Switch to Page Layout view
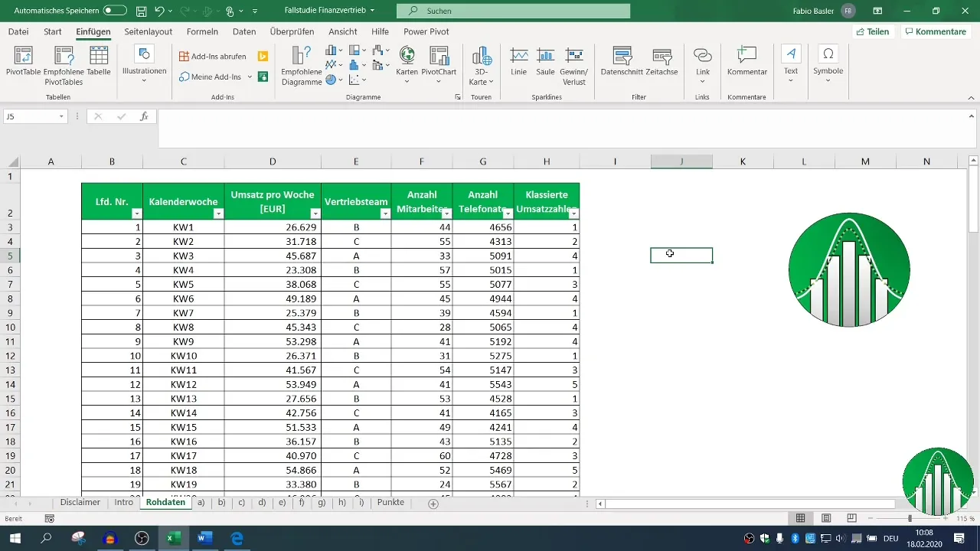Viewport: 980px width, 551px height. (x=826, y=518)
